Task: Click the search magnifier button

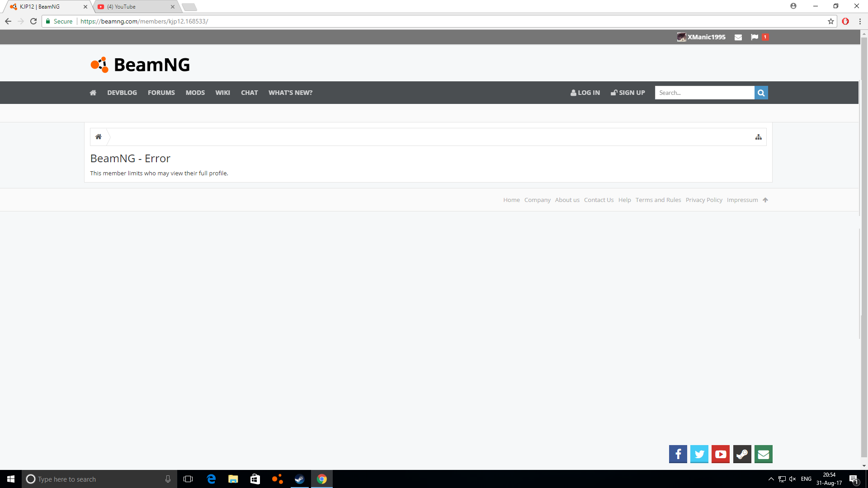Action: 761,93
